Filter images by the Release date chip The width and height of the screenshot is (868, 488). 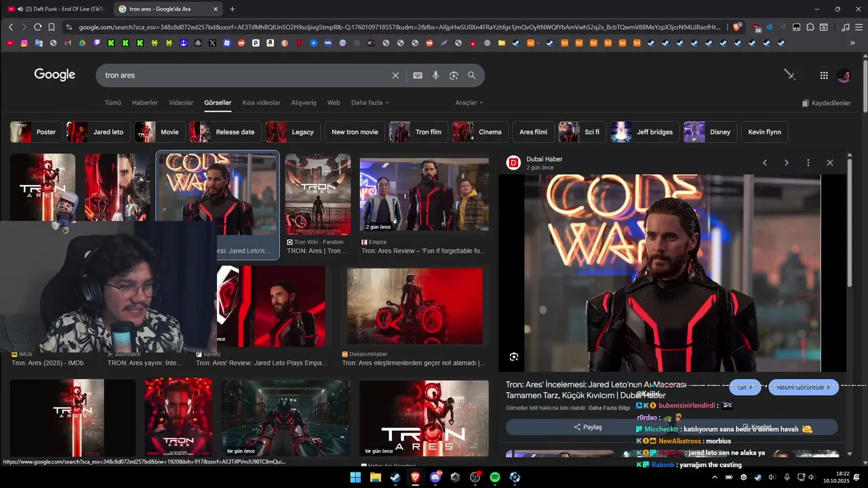[x=226, y=132]
